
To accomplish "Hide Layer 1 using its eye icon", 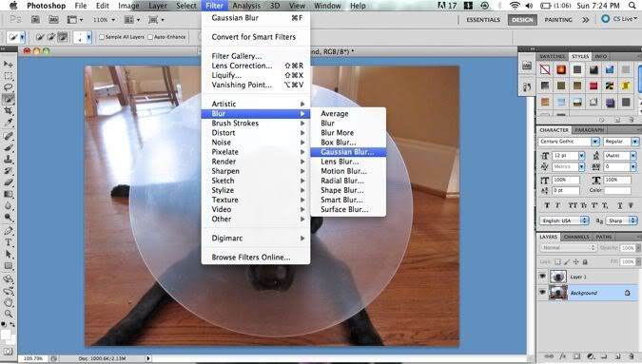I will click(542, 277).
